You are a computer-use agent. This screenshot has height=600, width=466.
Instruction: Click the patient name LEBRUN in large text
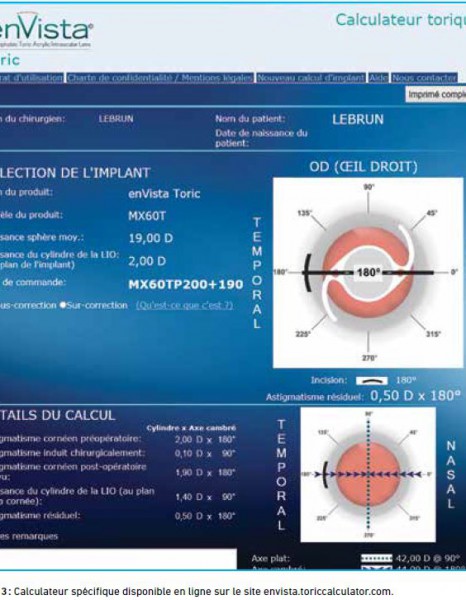(358, 120)
